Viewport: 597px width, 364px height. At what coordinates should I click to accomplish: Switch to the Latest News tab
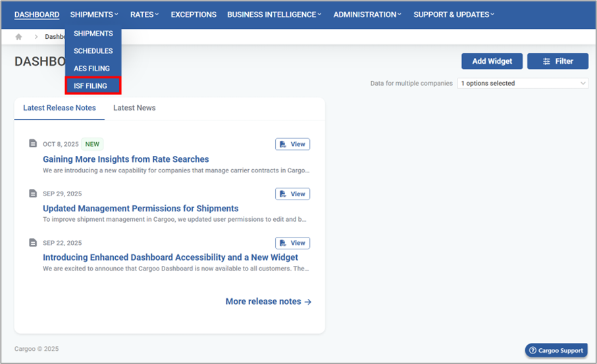coord(134,108)
